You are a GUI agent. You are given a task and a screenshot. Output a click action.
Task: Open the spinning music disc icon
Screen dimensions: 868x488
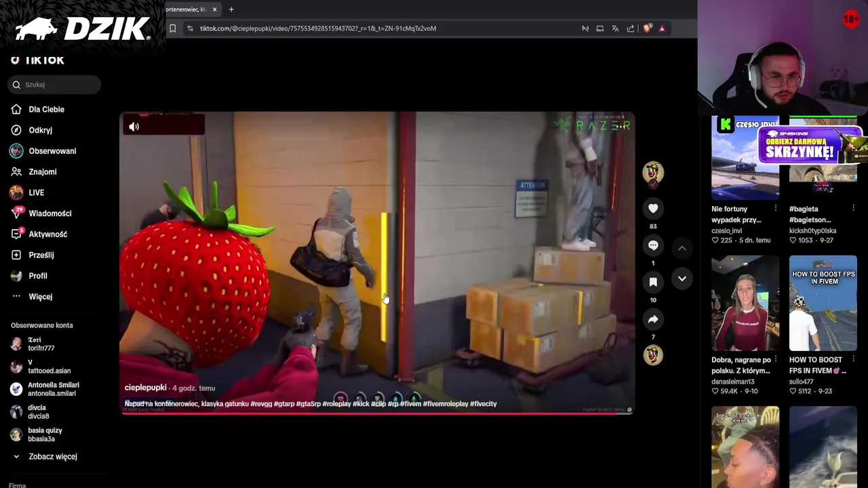pyautogui.click(x=653, y=354)
